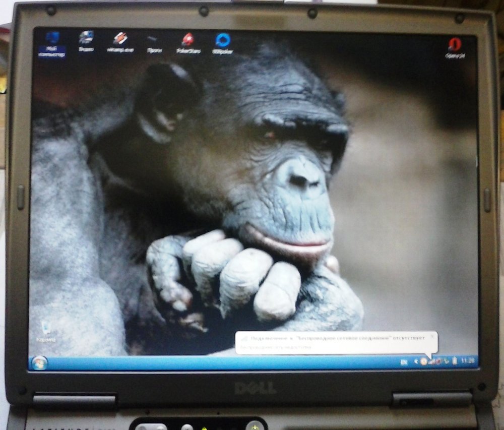Click the Windows Start orb button

[39, 362]
